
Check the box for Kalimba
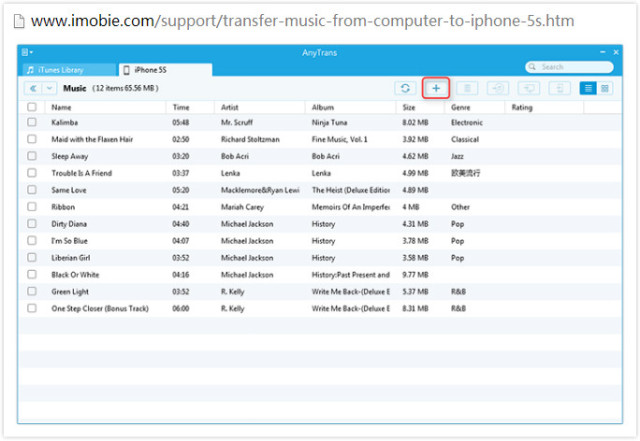(x=32, y=122)
